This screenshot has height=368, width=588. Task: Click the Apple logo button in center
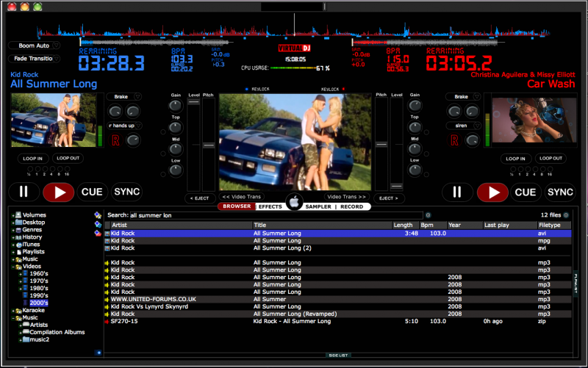pos(295,202)
